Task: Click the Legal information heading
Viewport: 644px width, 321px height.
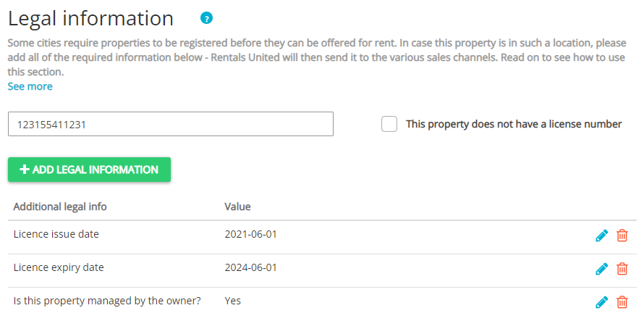Action: (90, 18)
